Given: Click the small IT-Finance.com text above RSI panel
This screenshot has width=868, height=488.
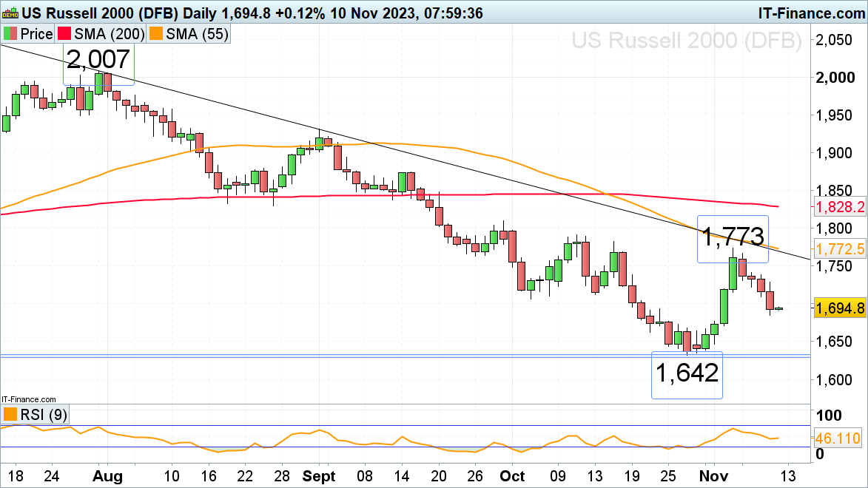Looking at the screenshot, I should click(29, 399).
